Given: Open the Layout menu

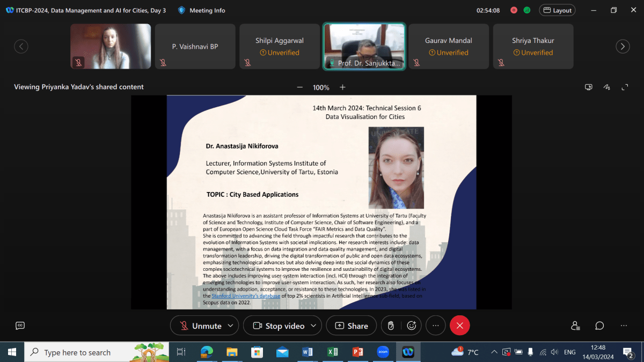Looking at the screenshot, I should pyautogui.click(x=557, y=10).
